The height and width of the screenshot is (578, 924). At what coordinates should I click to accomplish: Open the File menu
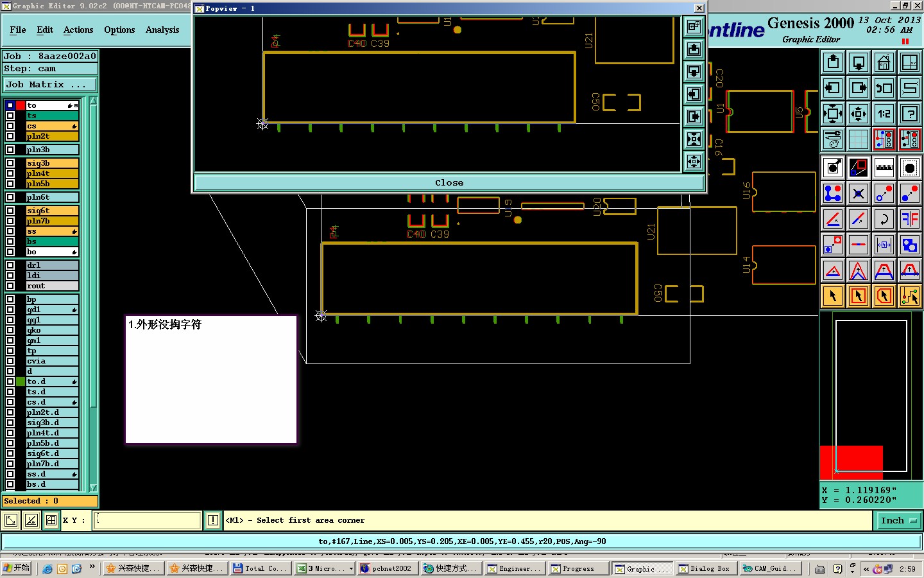(18, 30)
